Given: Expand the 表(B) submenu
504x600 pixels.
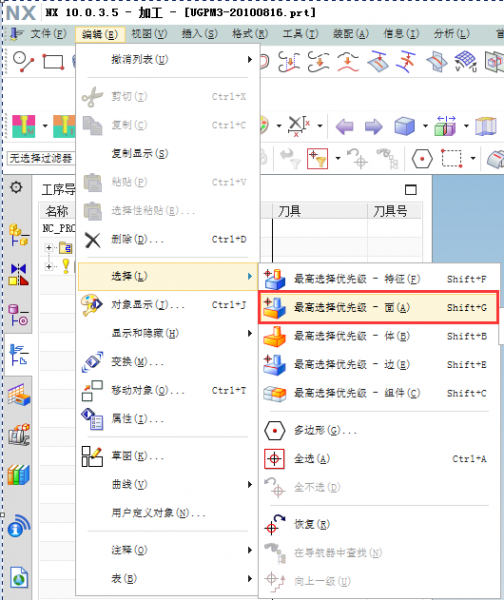Looking at the screenshot, I should [168, 578].
